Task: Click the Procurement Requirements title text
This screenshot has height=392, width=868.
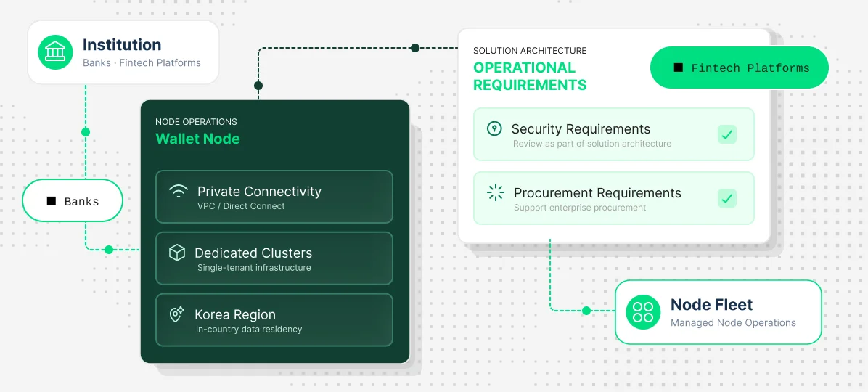Action: [x=597, y=192]
